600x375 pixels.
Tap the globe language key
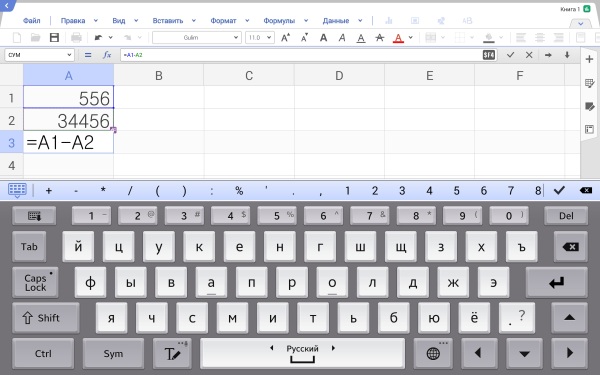[433, 353]
